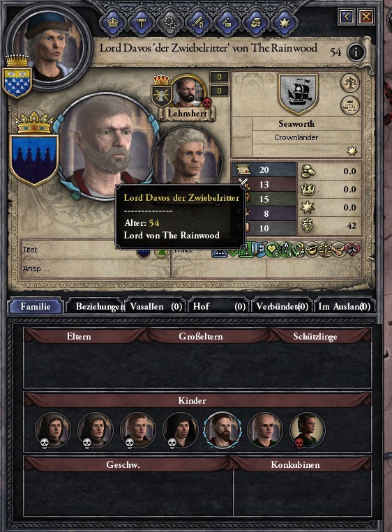Click the hammer icon in top bar
The image size is (392, 532).
pos(141,23)
